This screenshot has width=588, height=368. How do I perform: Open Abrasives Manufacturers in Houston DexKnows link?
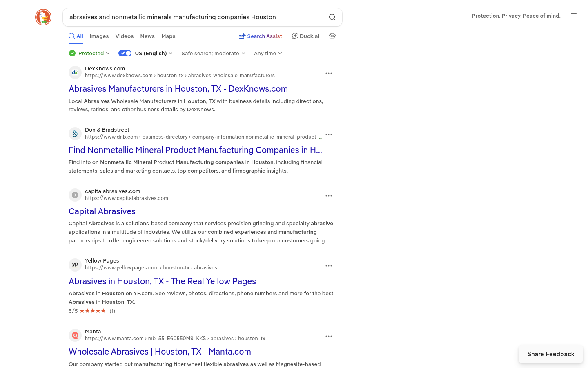coord(178,89)
